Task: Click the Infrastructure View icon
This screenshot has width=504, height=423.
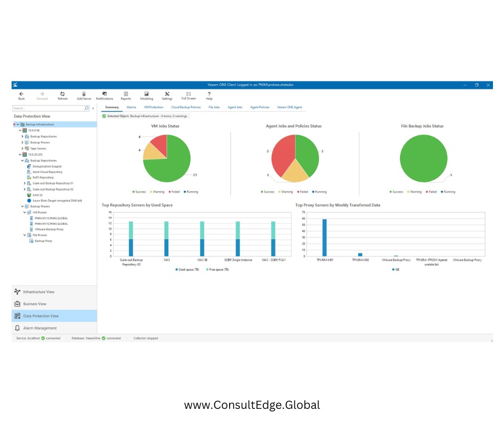Action: pos(17,292)
